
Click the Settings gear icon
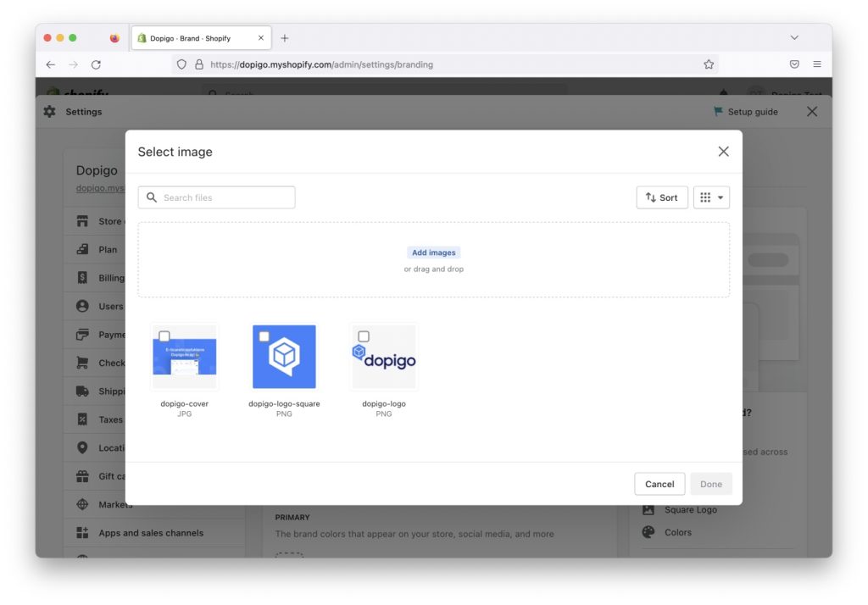point(49,112)
